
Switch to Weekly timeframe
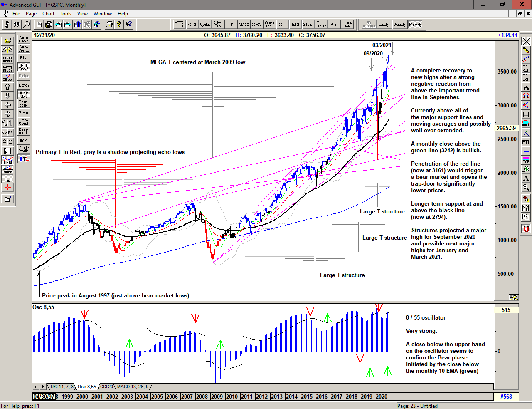point(399,25)
